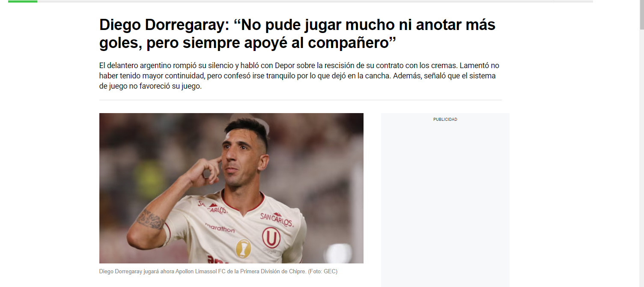
Task: Click the photo caption about Apollon Limassol FC
Action: click(x=218, y=272)
